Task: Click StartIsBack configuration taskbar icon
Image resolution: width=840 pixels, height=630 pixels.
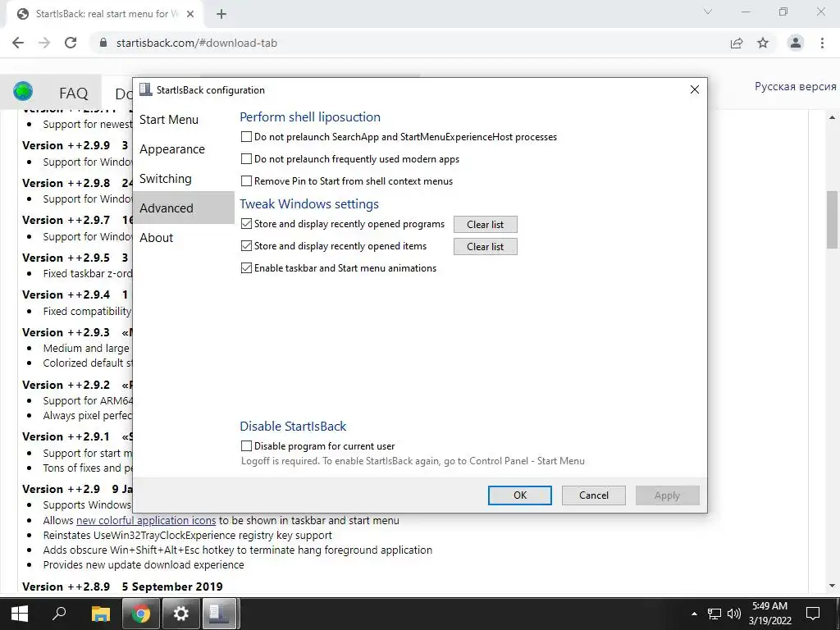Action: (219, 614)
